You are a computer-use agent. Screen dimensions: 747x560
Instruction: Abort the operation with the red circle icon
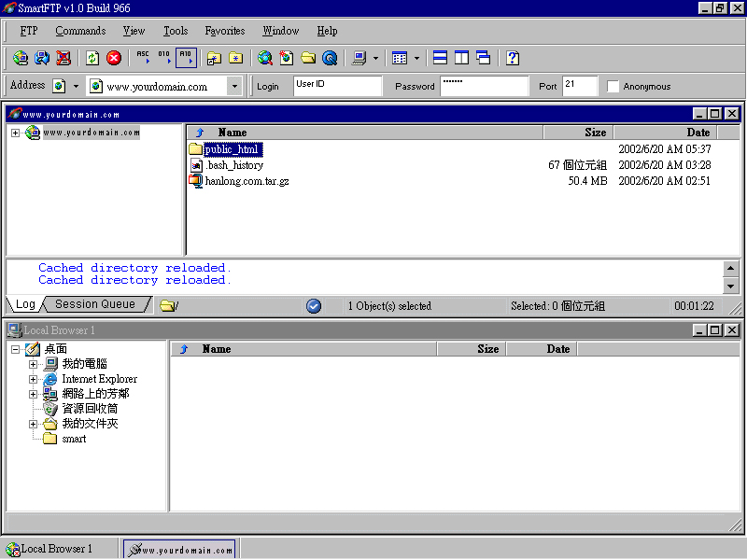(114, 58)
